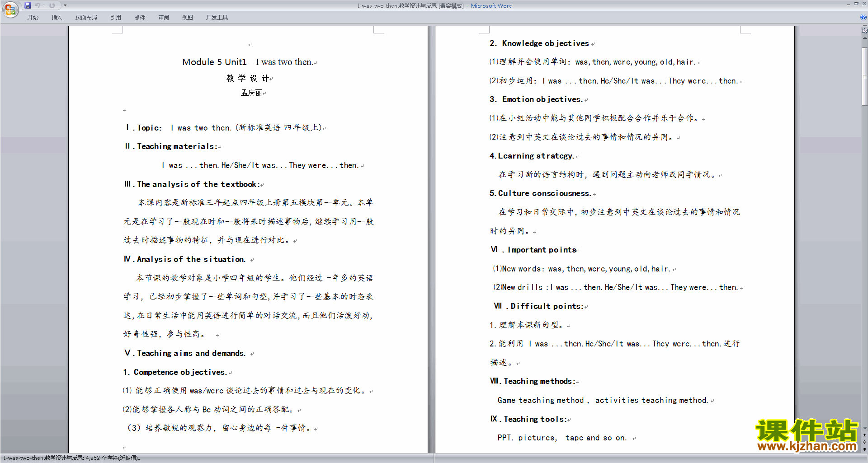Open the round Office button menu
Screen dimensions: 868x463
pos(10,9)
